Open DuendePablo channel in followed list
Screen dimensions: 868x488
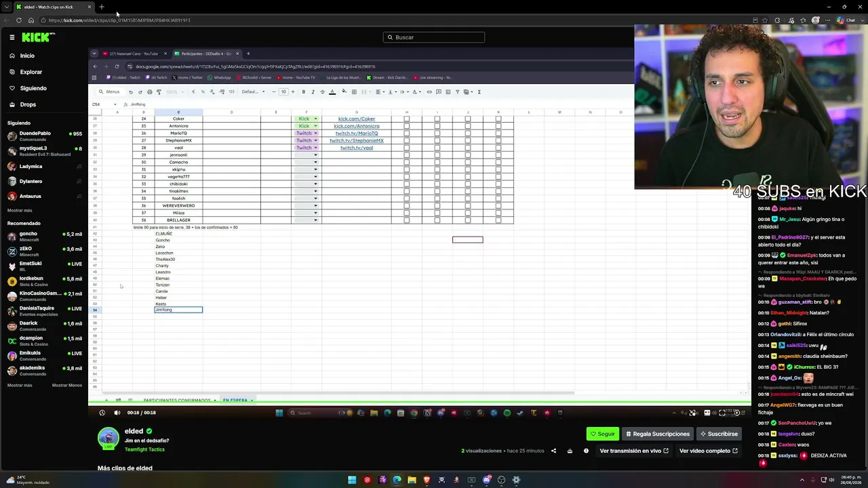[x=44, y=136]
